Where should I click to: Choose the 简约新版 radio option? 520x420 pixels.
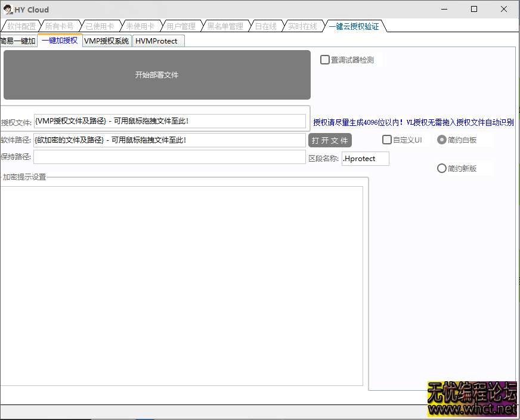[x=442, y=168]
